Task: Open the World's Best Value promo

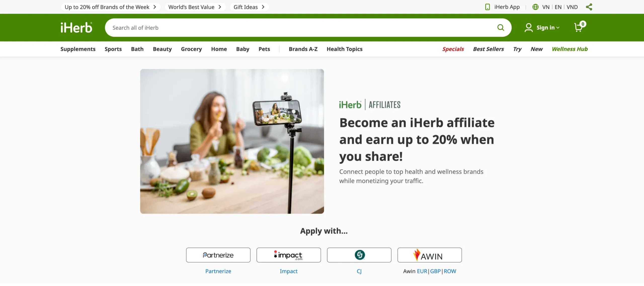Action: point(195,7)
